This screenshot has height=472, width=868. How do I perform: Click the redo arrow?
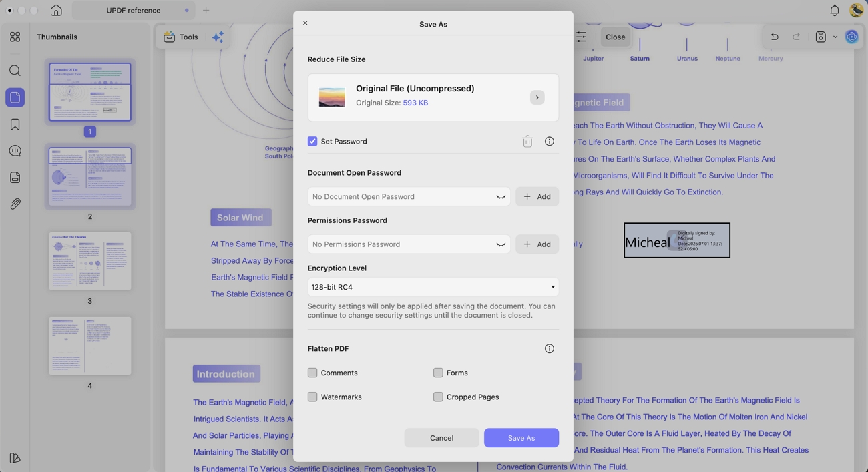(x=796, y=37)
